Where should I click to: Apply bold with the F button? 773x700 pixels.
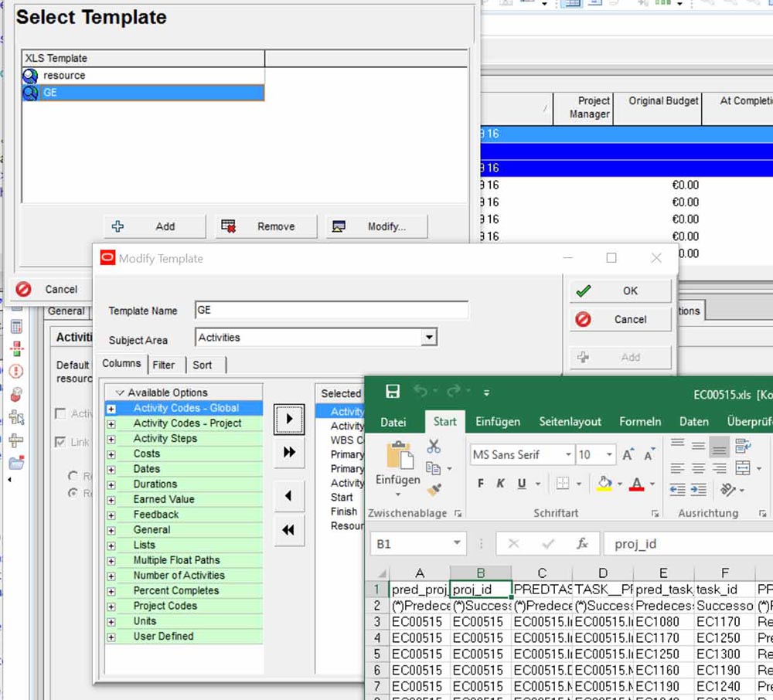pyautogui.click(x=480, y=484)
